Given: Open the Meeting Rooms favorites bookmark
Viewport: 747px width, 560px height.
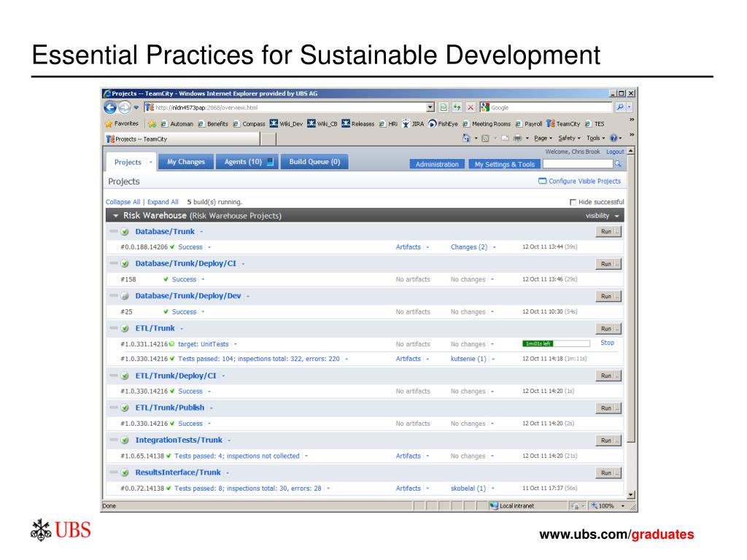Looking at the screenshot, I should [x=486, y=124].
